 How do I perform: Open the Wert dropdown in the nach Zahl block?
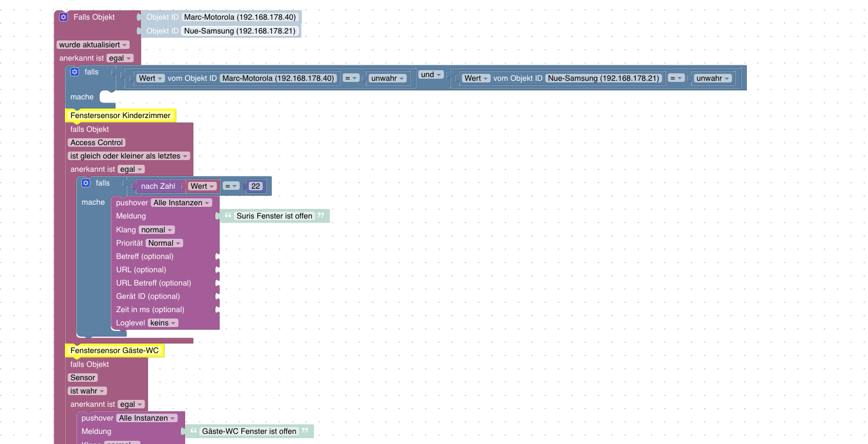point(203,186)
